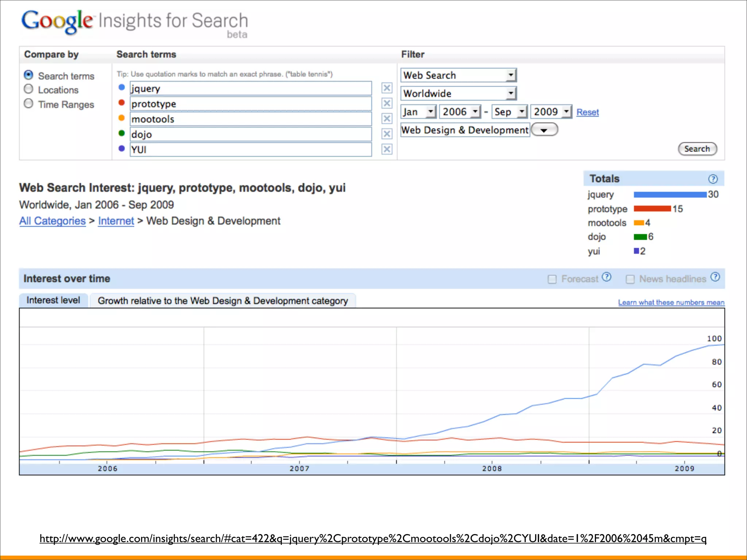Viewport: 747px width, 560px height.
Task: Open the Totals help icon
Action: point(713,179)
